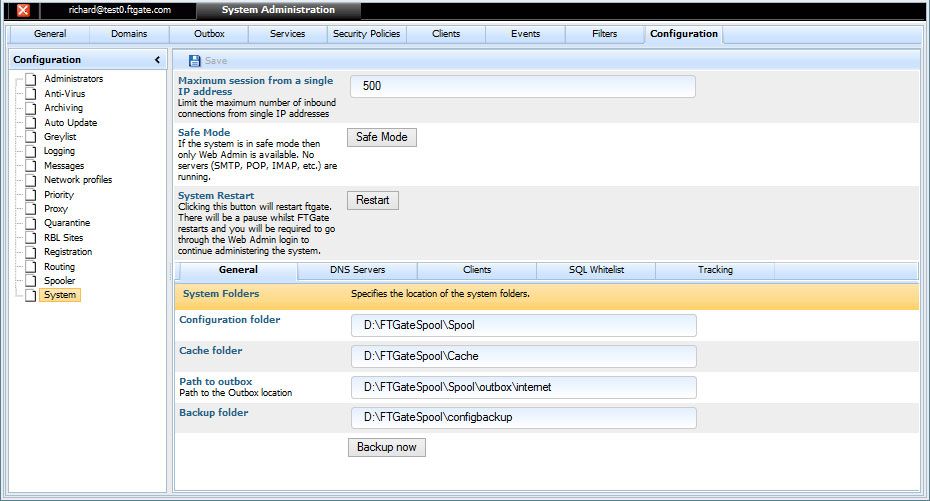Screen dimensions: 930x501
Task: Open Messages configuration entry
Action: tap(64, 165)
